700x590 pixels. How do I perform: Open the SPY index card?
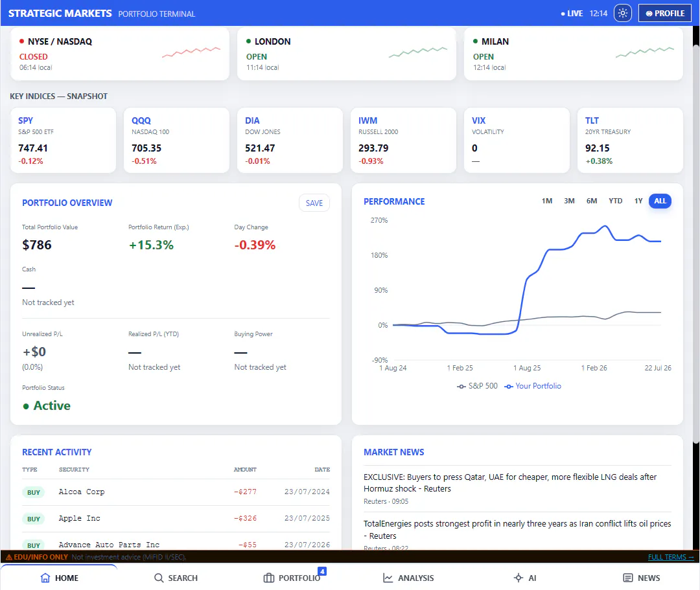[63, 140]
